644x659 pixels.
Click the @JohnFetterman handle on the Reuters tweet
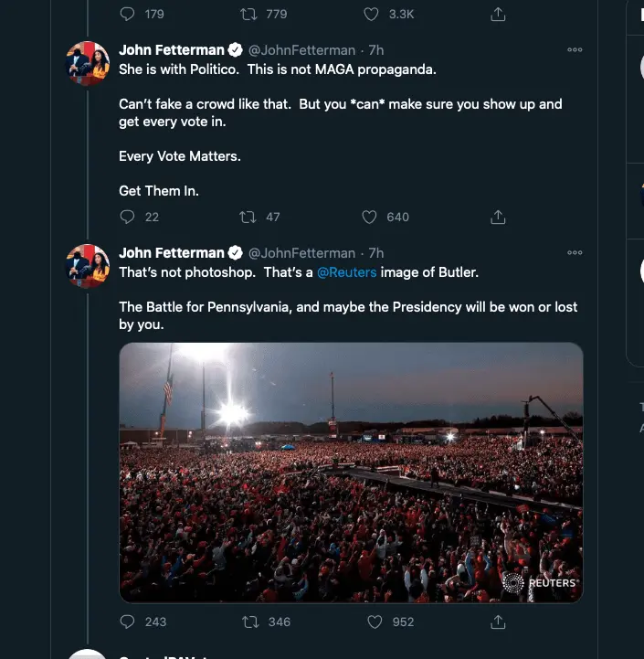301,252
